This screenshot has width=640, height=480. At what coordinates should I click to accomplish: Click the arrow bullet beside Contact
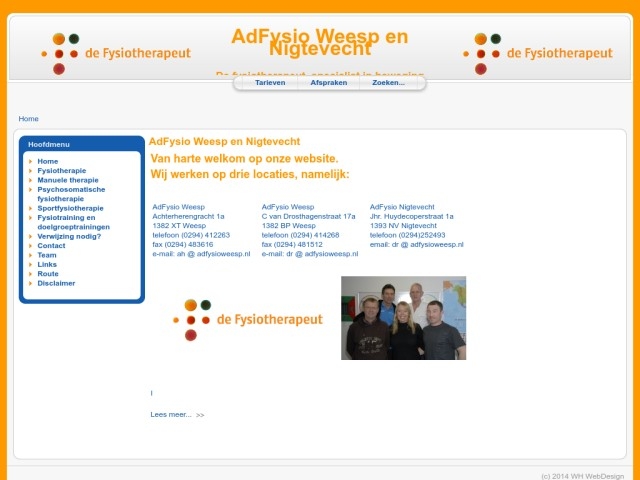point(31,246)
